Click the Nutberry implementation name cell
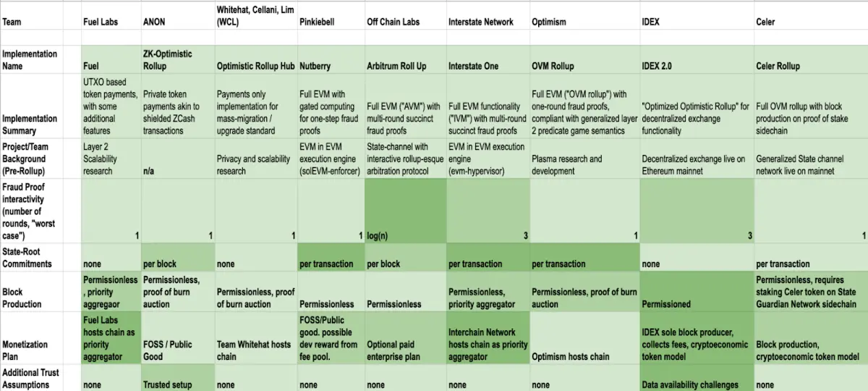This screenshot has width=868, height=391. (x=331, y=59)
